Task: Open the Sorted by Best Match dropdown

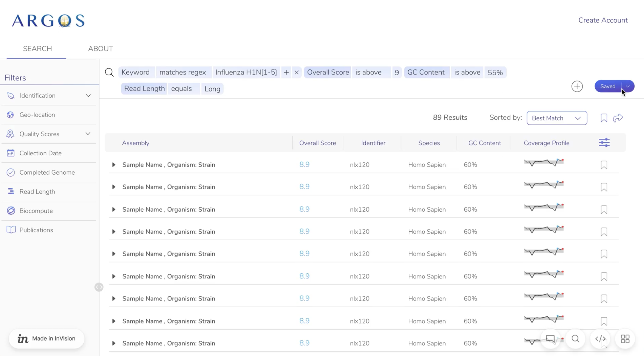Action: click(x=557, y=118)
